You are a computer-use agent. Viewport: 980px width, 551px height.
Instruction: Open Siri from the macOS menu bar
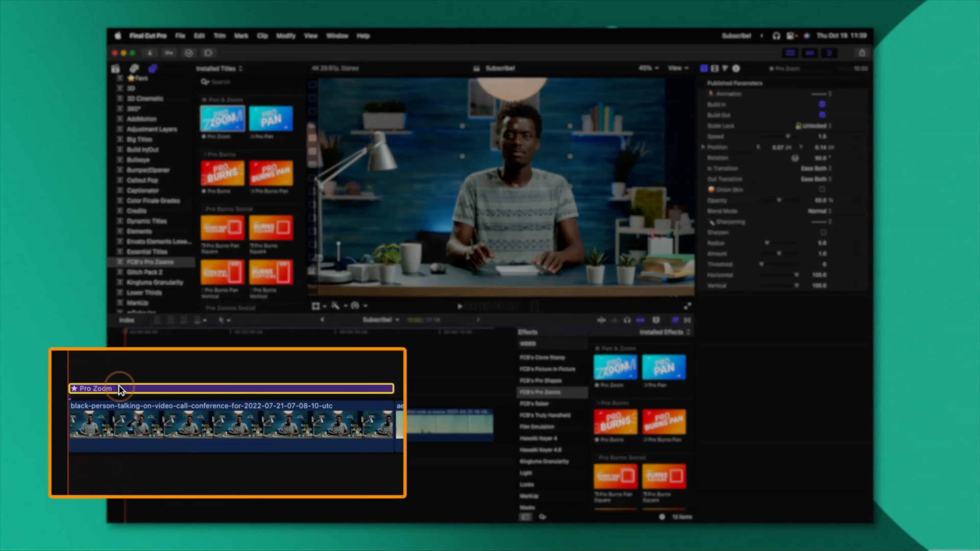tap(807, 36)
